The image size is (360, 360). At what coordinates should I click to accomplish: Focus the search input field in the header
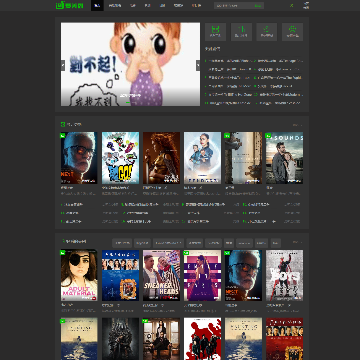(x=233, y=6)
